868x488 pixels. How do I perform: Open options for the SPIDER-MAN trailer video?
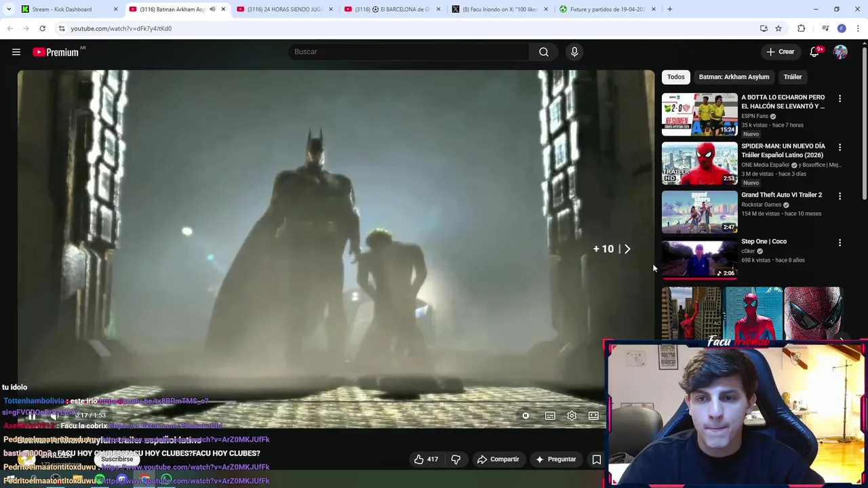[840, 148]
